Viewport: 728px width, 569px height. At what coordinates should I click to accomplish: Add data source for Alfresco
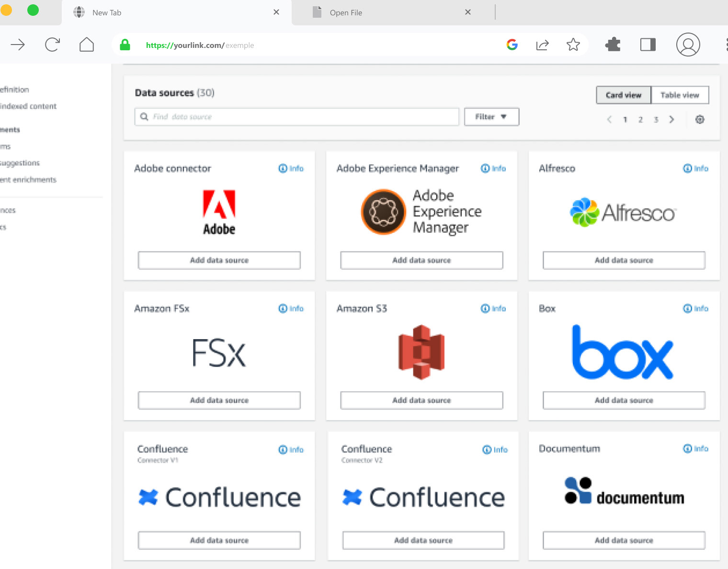(x=624, y=260)
